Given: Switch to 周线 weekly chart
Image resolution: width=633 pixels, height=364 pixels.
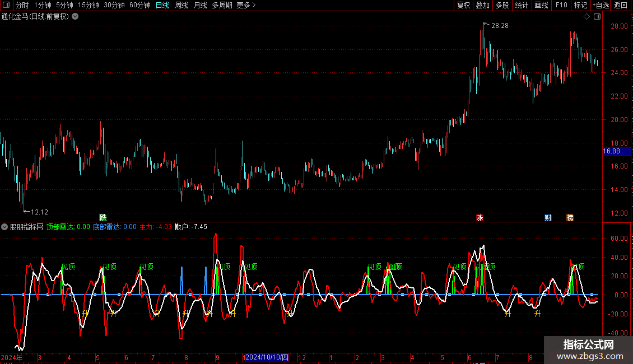Looking at the screenshot, I should pos(181,5).
